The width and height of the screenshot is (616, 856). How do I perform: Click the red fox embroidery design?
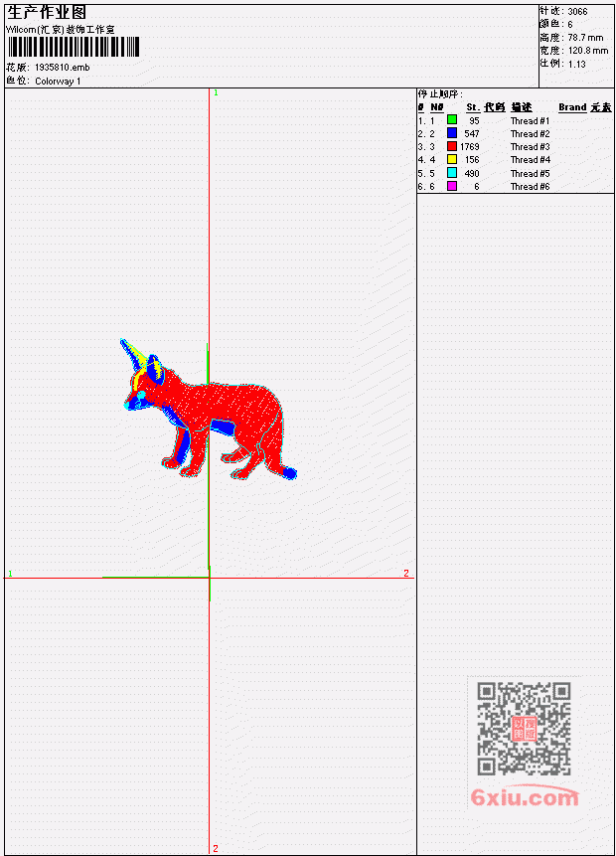click(209, 410)
